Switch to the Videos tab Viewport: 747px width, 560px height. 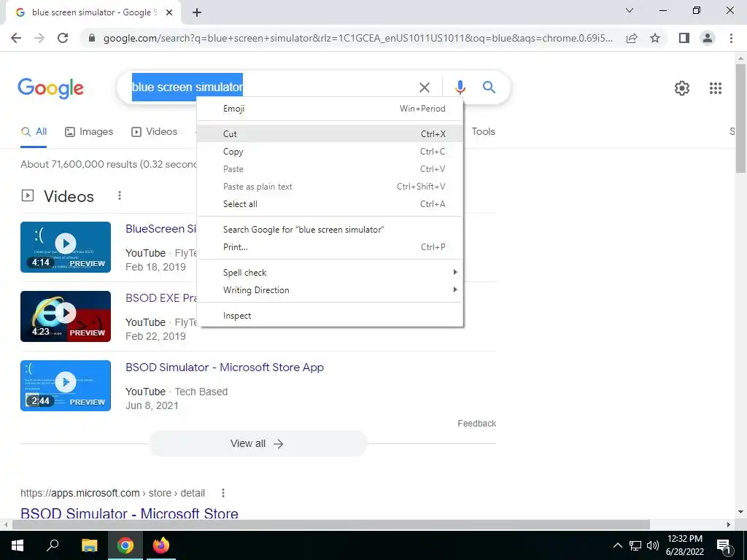point(154,132)
